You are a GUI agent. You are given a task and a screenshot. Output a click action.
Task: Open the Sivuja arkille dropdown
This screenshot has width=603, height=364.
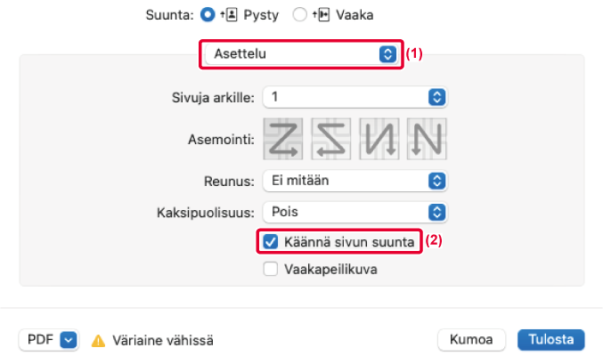pos(355,97)
